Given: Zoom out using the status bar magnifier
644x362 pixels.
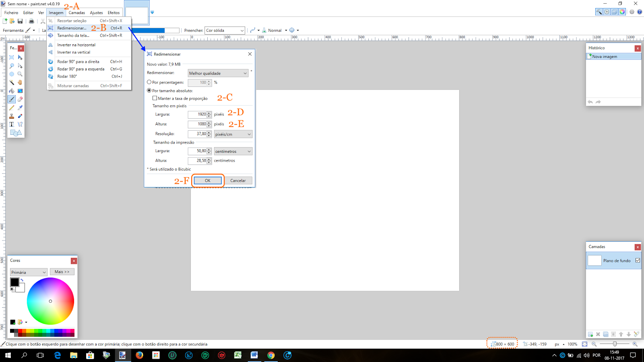Looking at the screenshot, I should click(594, 344).
